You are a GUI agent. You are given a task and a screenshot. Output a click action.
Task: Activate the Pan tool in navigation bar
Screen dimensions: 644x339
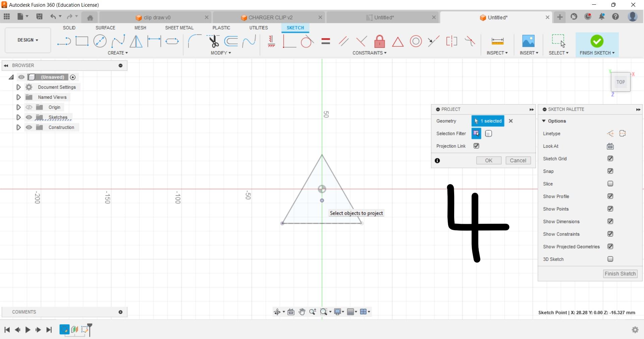coord(302,312)
